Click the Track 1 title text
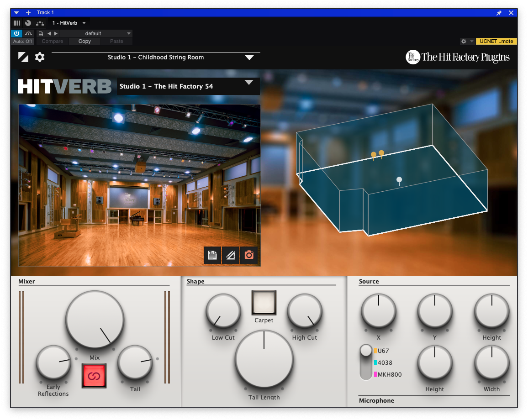Viewport: 528px width, 420px height. click(x=45, y=12)
